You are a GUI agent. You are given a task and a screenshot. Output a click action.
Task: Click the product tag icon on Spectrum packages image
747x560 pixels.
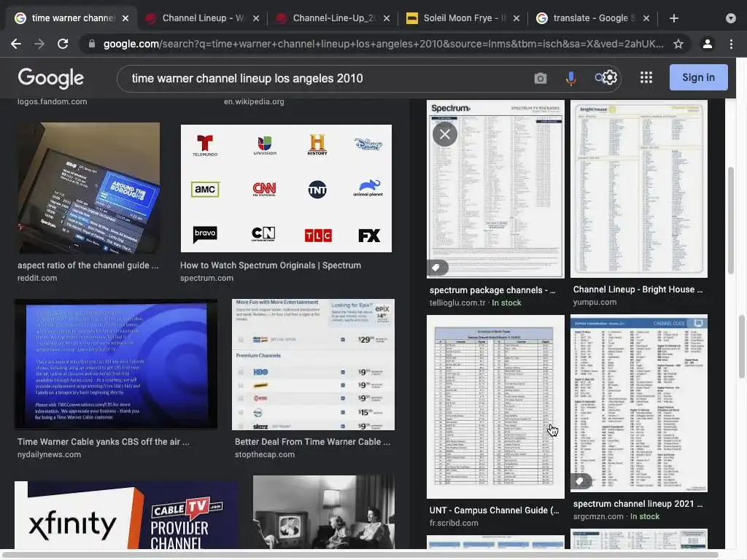tap(436, 268)
